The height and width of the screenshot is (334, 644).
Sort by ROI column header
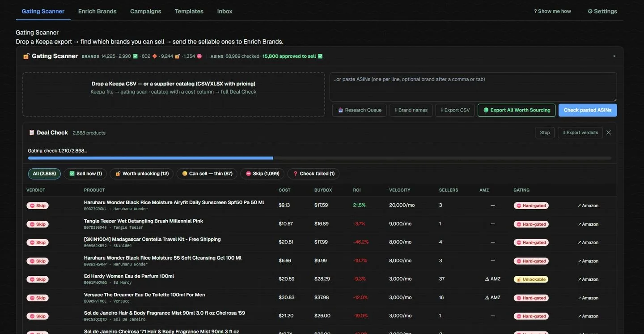[357, 190]
